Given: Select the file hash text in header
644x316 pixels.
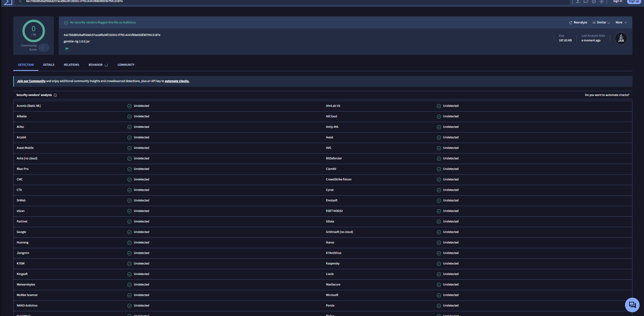Looking at the screenshot, I should 112,35.
